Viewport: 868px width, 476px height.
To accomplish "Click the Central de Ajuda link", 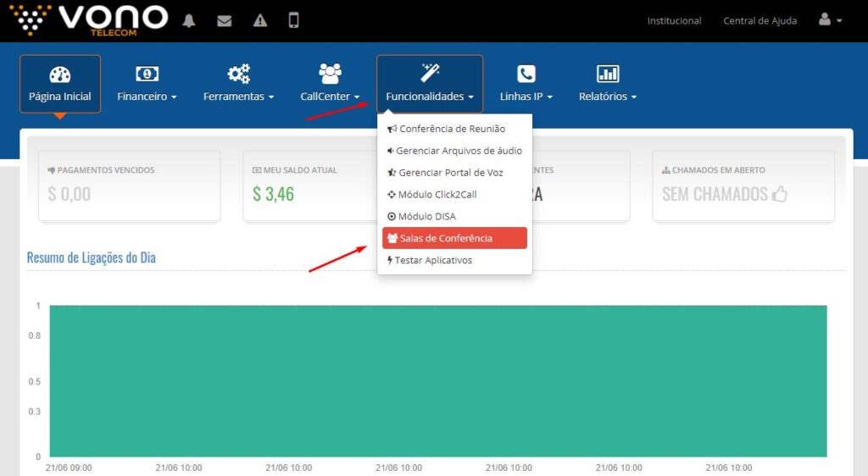I will [759, 21].
